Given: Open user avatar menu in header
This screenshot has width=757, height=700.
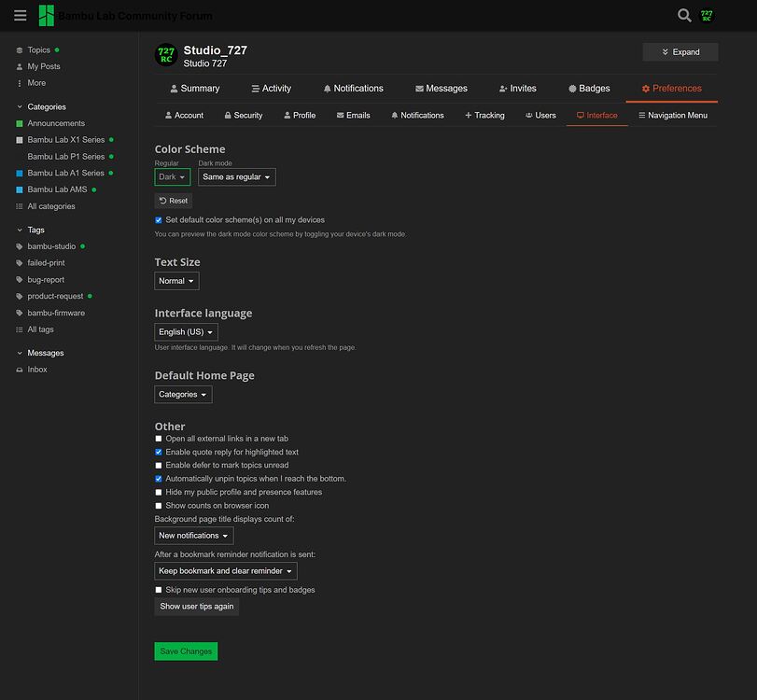Looking at the screenshot, I should (707, 16).
